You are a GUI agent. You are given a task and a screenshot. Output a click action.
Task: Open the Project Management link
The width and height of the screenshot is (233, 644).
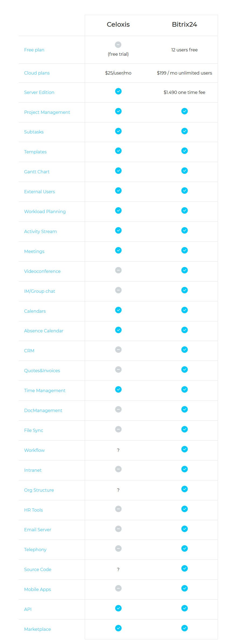(47, 112)
